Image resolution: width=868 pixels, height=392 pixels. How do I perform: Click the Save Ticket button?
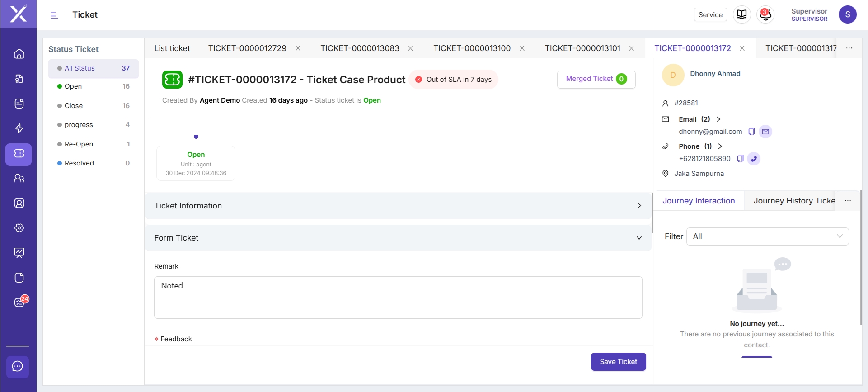pos(618,362)
